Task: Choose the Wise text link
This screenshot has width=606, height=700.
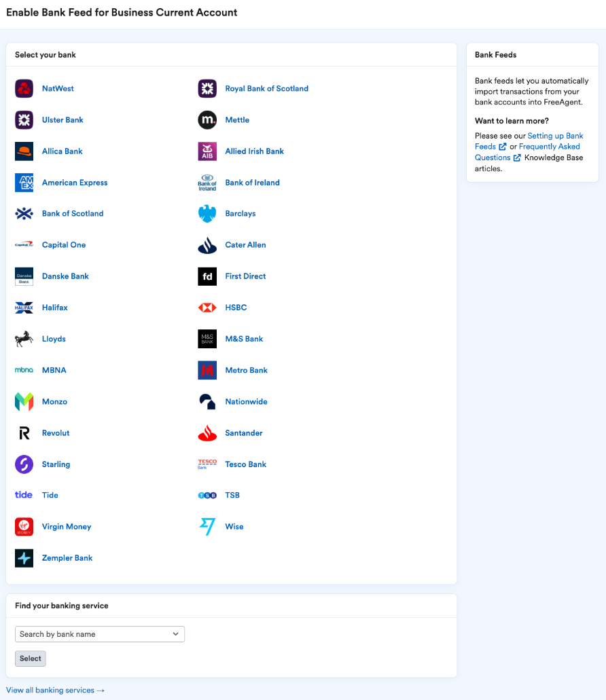Action: coord(234,527)
